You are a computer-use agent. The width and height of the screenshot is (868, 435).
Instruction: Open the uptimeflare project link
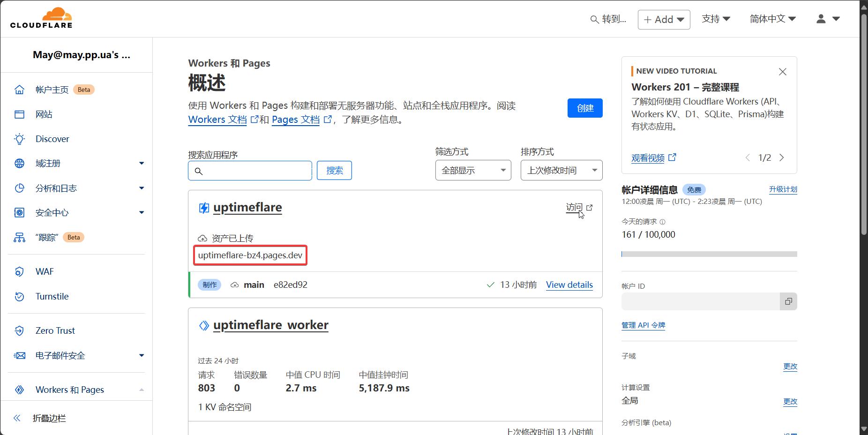247,207
